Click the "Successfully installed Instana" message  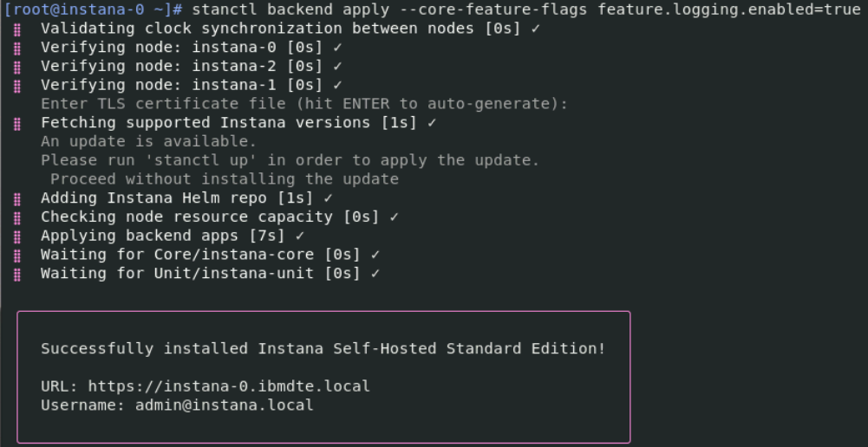click(323, 348)
